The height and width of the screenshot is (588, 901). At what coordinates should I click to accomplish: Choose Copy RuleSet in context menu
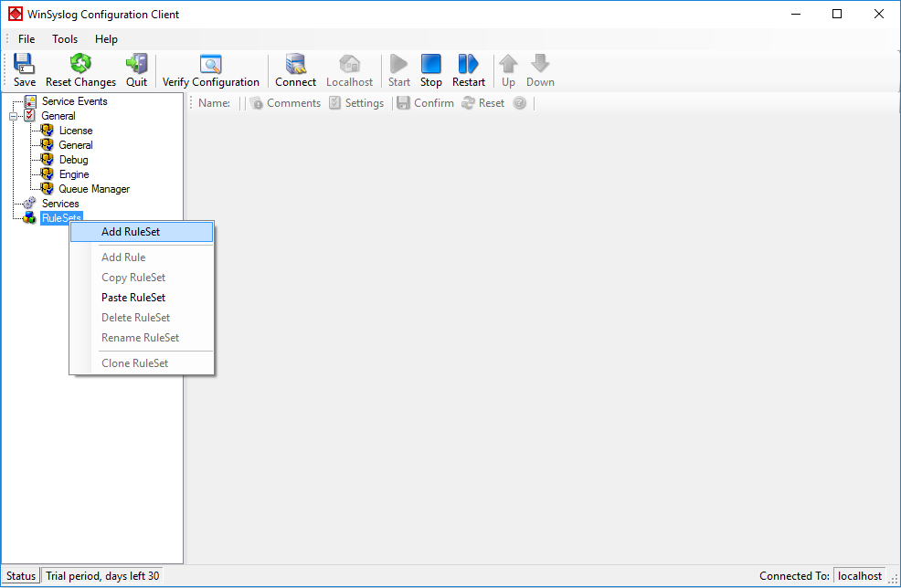click(142, 278)
